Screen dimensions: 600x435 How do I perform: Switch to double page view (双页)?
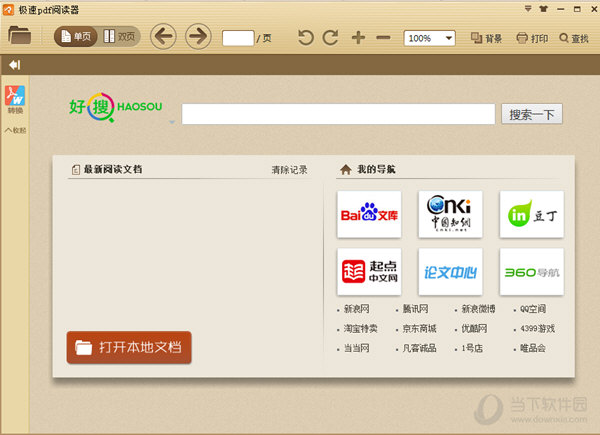pos(119,37)
